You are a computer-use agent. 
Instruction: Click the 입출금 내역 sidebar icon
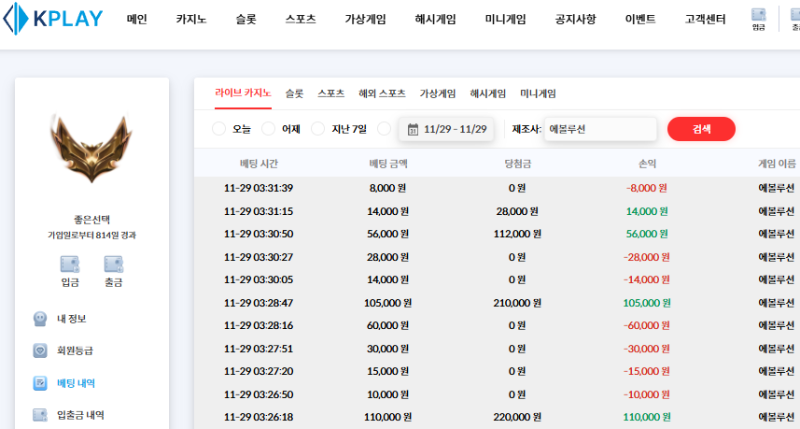[x=40, y=415]
